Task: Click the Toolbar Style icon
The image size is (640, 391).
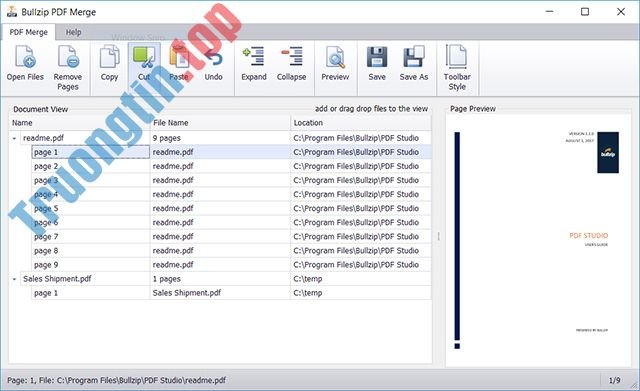Action: tap(457, 56)
